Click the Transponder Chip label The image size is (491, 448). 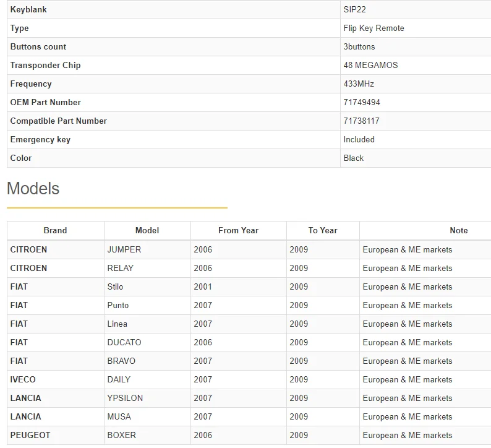45,65
